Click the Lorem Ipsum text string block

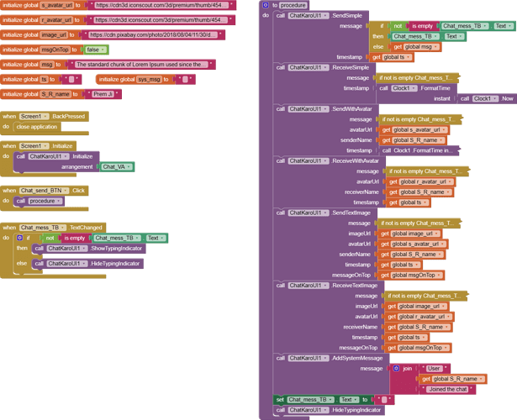(x=143, y=64)
